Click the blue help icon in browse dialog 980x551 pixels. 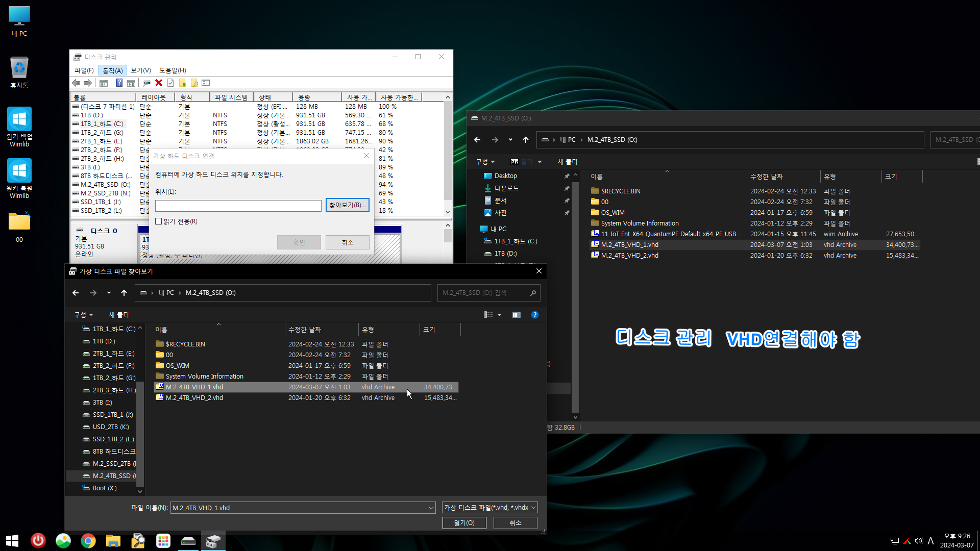point(535,315)
